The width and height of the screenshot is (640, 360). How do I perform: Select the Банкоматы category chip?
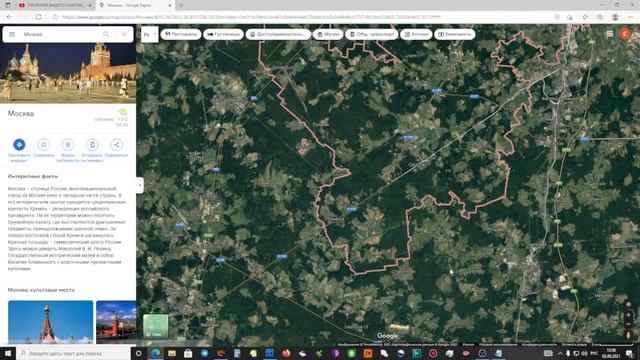click(455, 34)
